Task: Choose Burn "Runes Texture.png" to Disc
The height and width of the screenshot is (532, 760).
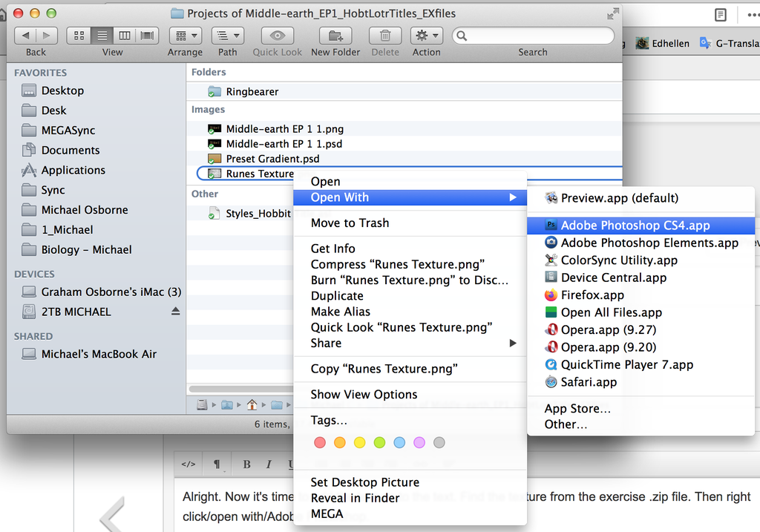Action: (x=410, y=280)
